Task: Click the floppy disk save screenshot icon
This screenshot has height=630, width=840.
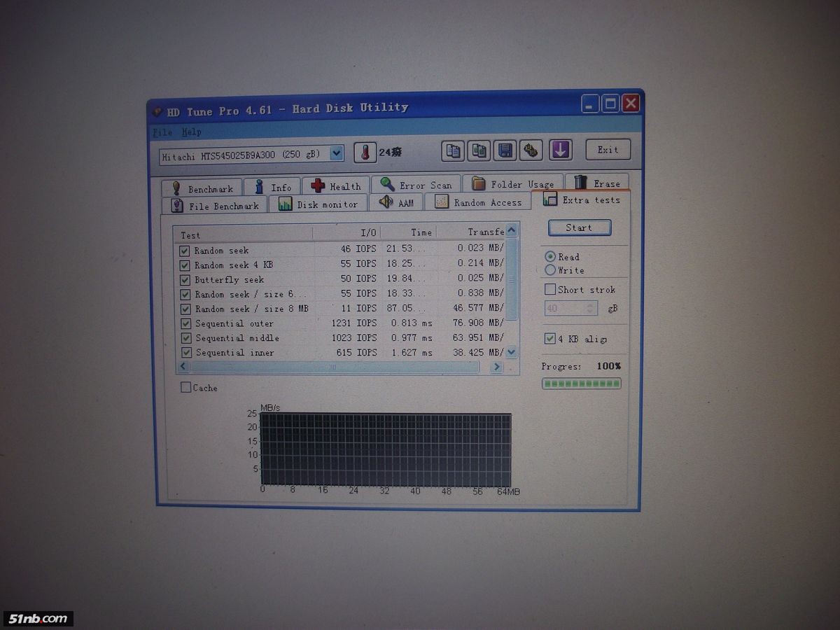Action: click(x=505, y=150)
